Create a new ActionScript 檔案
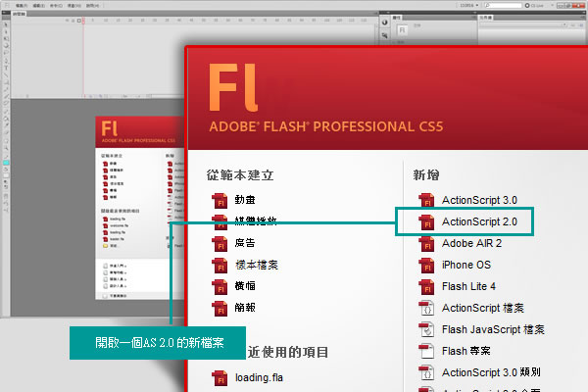 [x=471, y=308]
